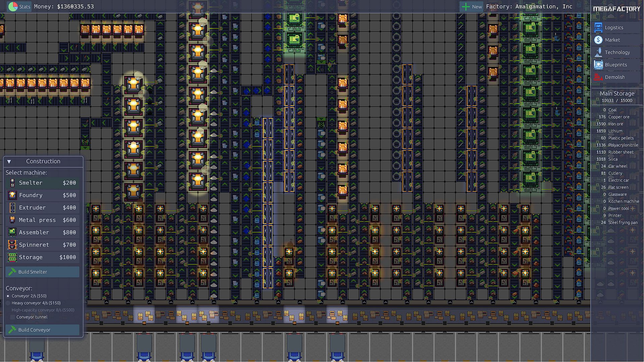Select the Spinneret machine icon
This screenshot has width=644, height=362.
pos(12,245)
